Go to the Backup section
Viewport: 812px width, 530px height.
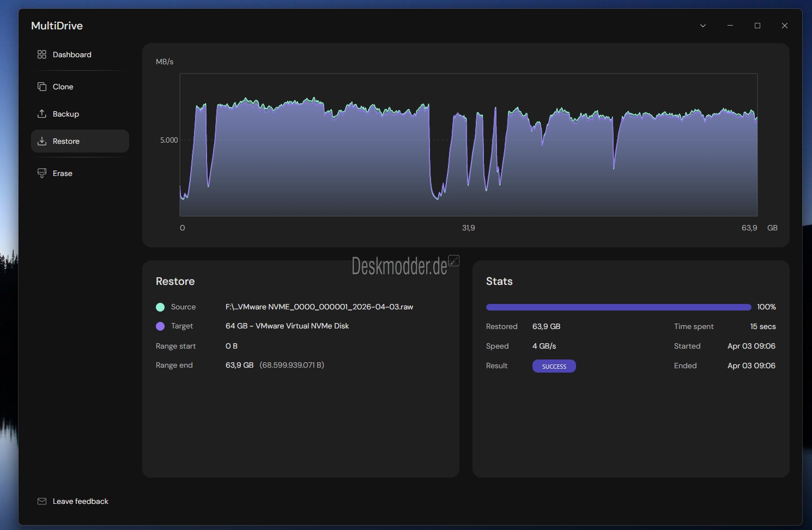[66, 114]
